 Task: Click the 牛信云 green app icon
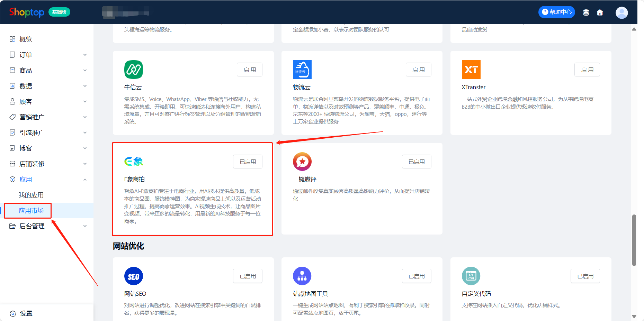tap(133, 70)
